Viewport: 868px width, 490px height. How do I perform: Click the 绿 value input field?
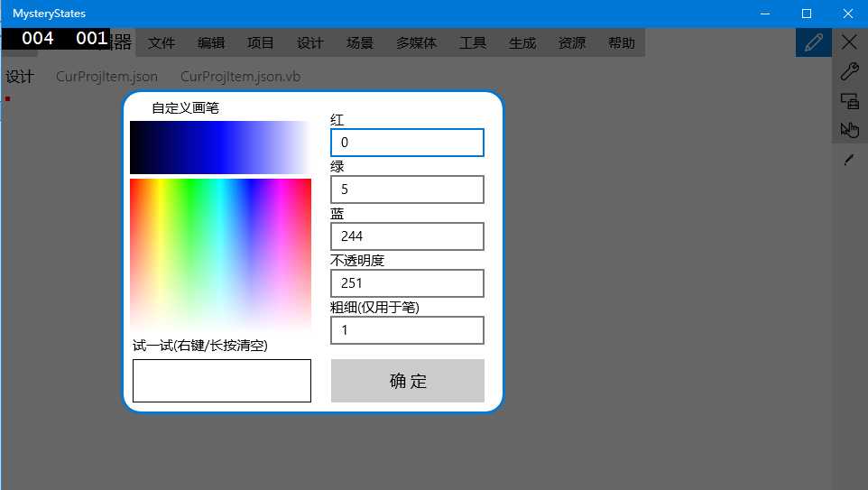(408, 190)
